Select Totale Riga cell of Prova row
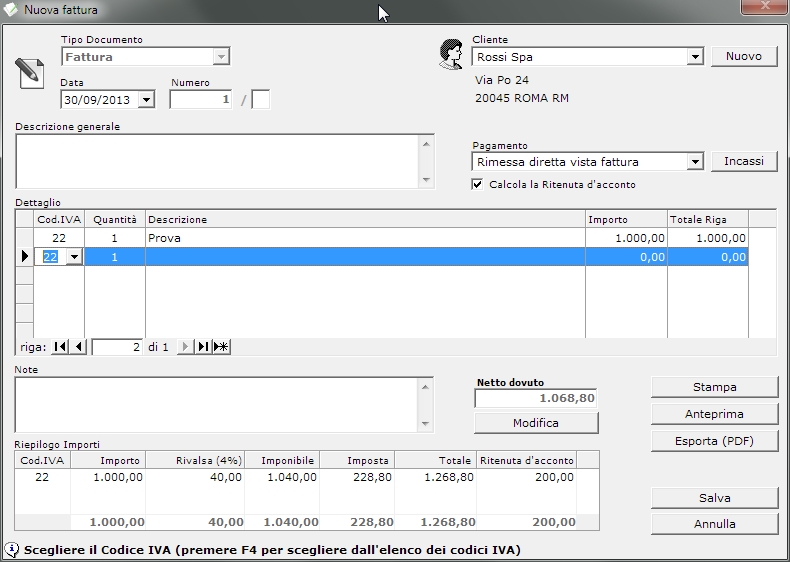Viewport: 790px width, 562px height. click(x=708, y=238)
